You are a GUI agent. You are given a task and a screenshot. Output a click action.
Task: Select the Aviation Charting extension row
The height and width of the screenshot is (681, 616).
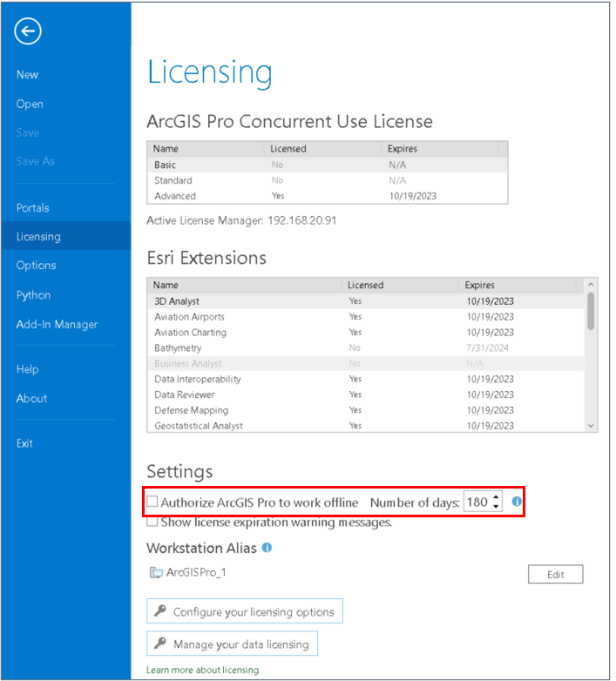[x=366, y=333]
